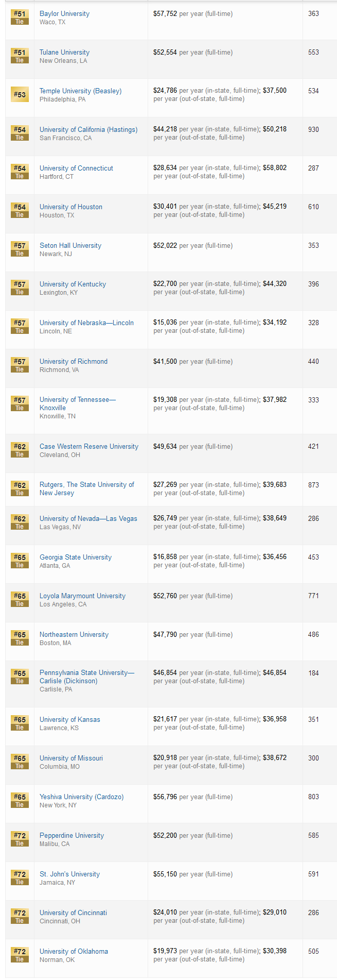Image resolution: width=337 pixels, height=980 pixels.
Task: Click the Case Western Reserve University link
Action: point(89,446)
